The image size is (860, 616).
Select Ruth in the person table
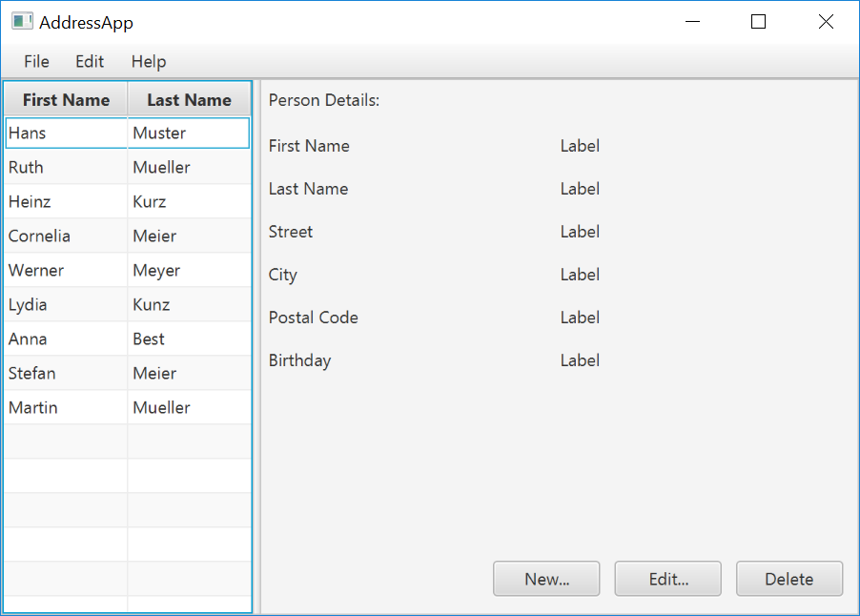coord(27,168)
